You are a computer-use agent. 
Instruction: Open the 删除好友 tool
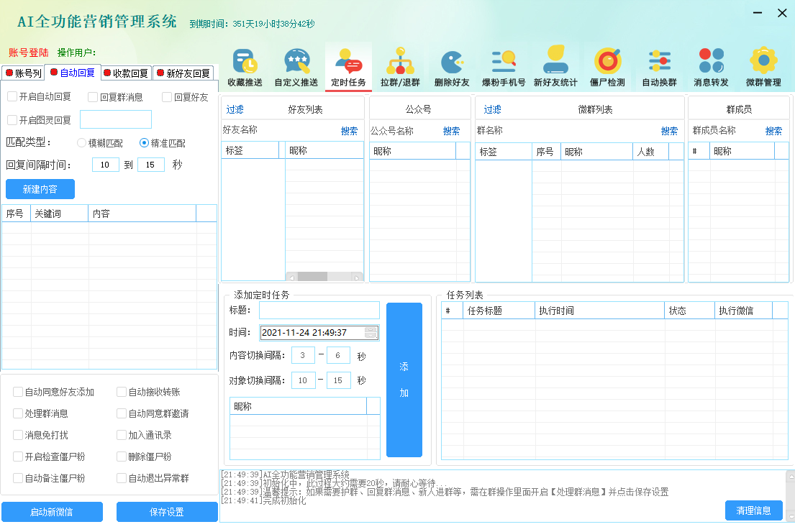[452, 68]
